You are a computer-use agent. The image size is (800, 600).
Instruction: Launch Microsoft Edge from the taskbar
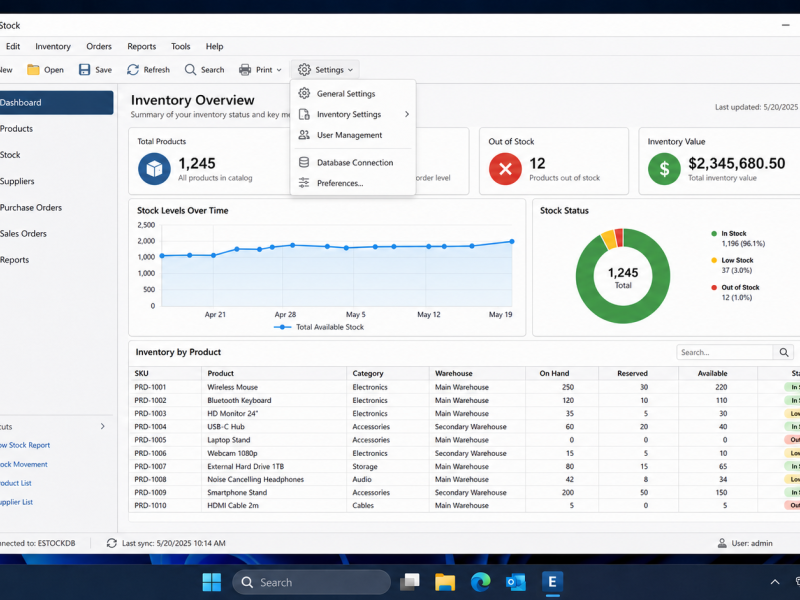pos(480,582)
